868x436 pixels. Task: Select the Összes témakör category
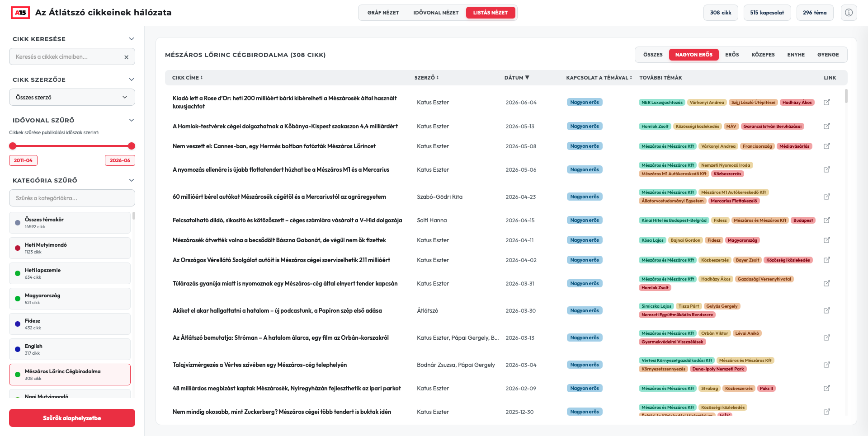(70, 223)
